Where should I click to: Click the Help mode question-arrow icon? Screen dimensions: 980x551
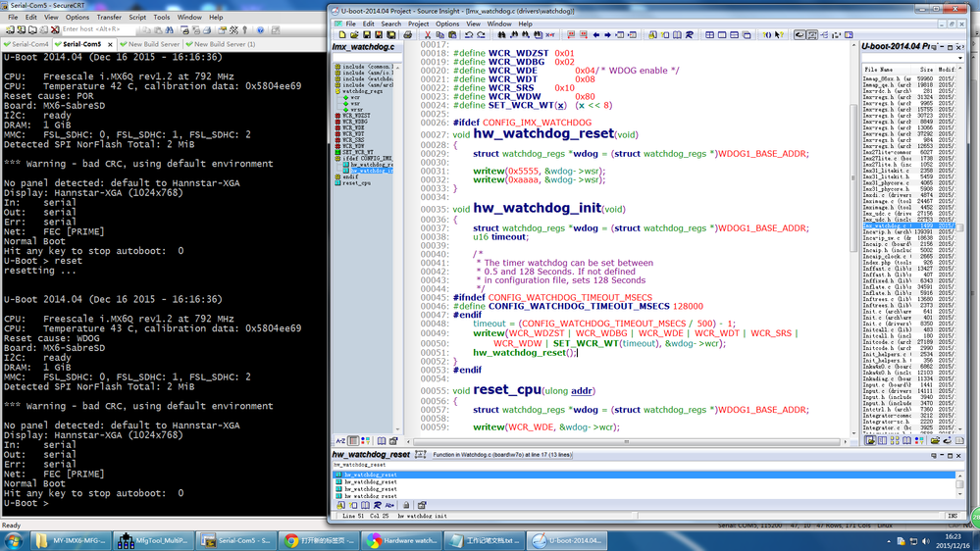pos(779,35)
